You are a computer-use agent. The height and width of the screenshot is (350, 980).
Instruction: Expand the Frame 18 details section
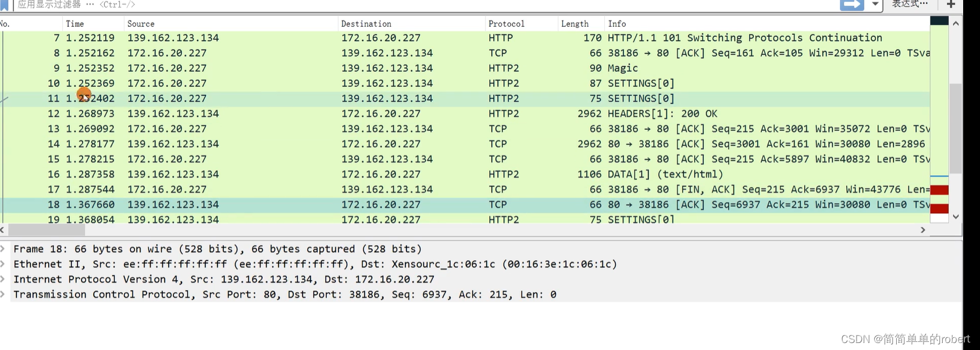pos(4,249)
